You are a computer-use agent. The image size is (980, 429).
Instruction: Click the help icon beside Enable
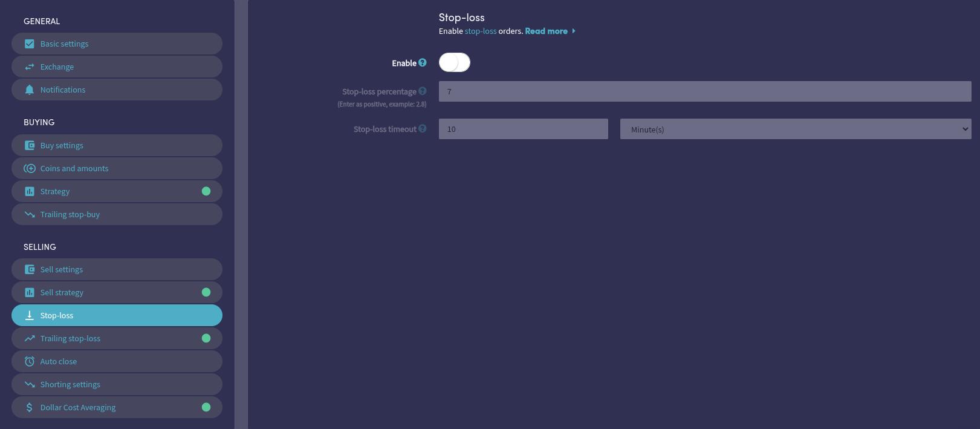click(x=423, y=62)
